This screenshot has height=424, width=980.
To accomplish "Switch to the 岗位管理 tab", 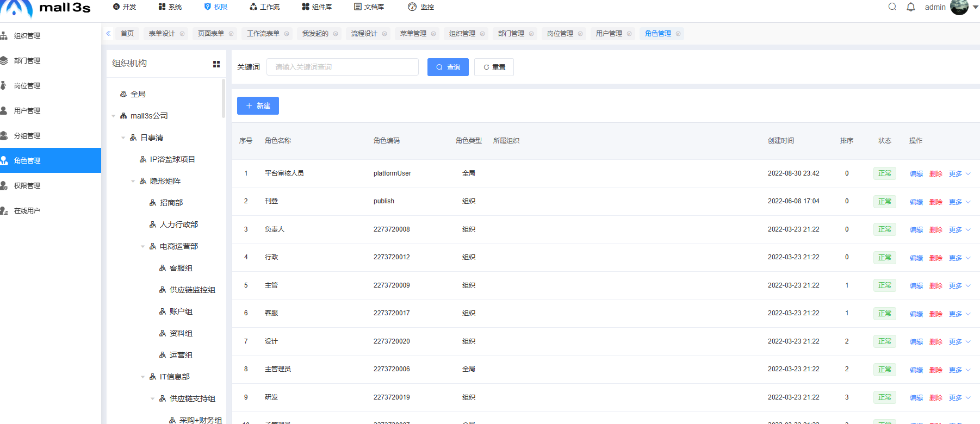I will [x=560, y=34].
